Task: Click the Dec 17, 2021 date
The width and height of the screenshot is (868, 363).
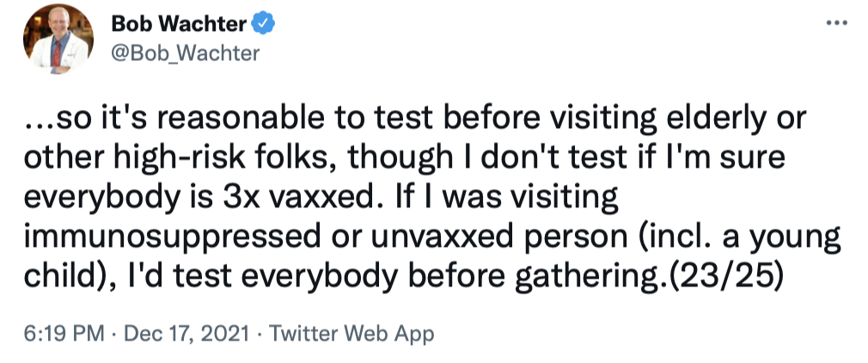Action: tap(176, 333)
